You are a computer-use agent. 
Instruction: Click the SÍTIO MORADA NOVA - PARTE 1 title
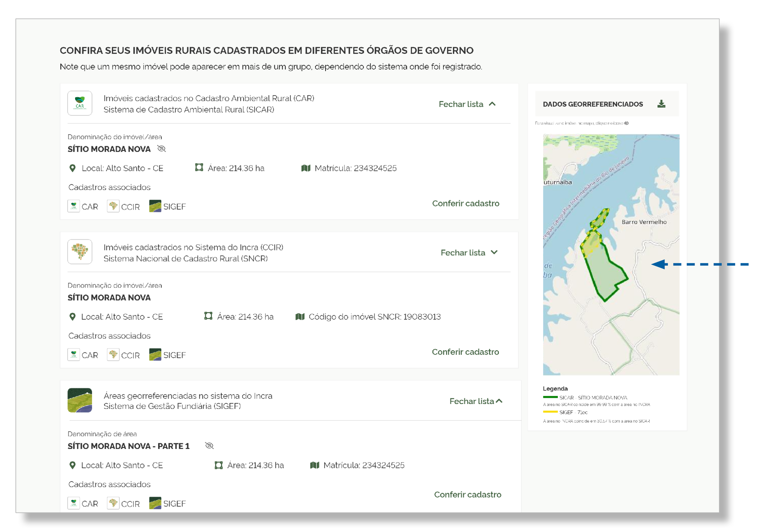click(129, 446)
